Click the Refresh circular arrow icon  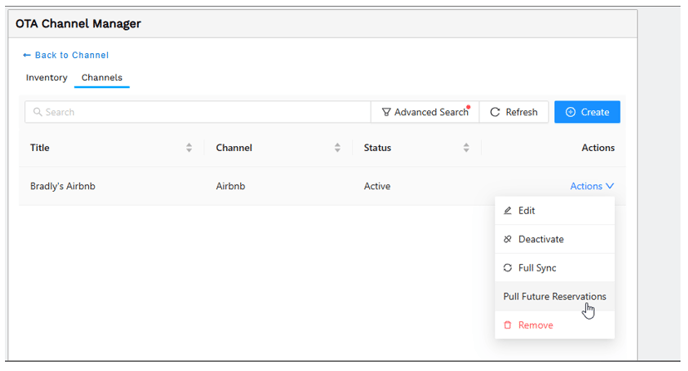(x=495, y=112)
